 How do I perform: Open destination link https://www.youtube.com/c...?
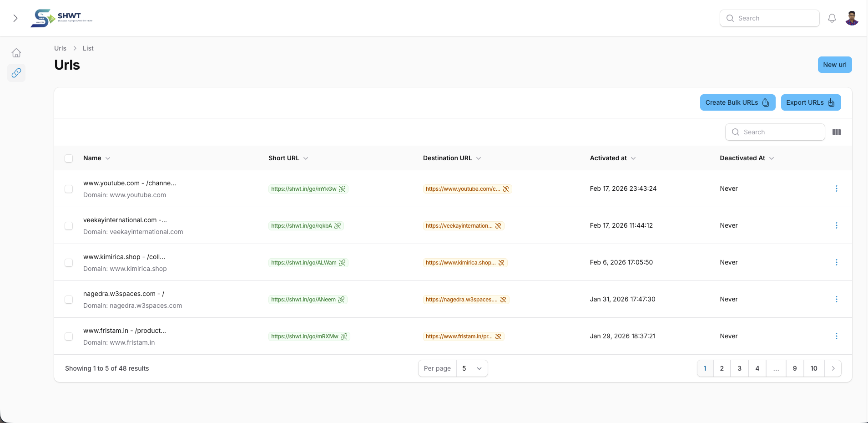[x=463, y=189]
